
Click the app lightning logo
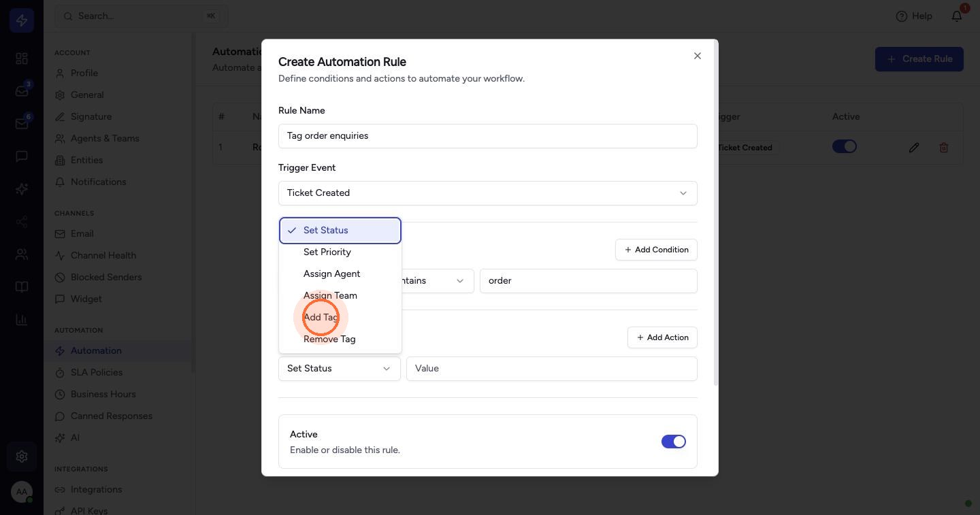coord(22,20)
